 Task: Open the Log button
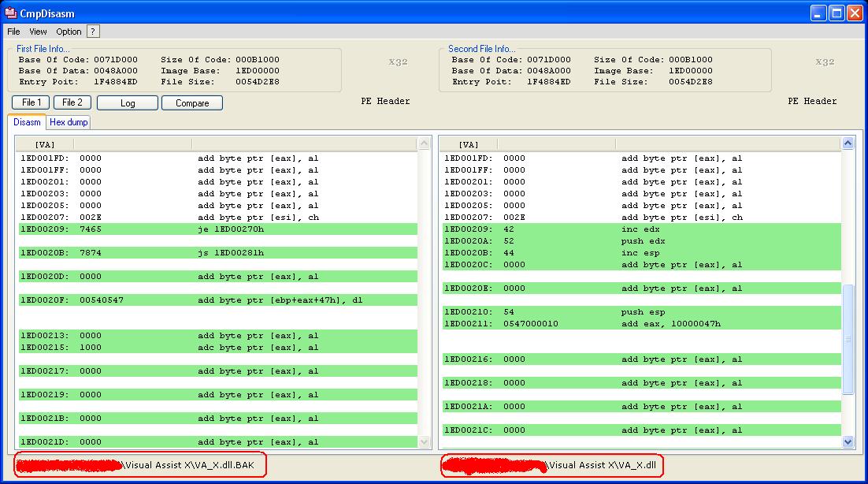click(x=128, y=103)
